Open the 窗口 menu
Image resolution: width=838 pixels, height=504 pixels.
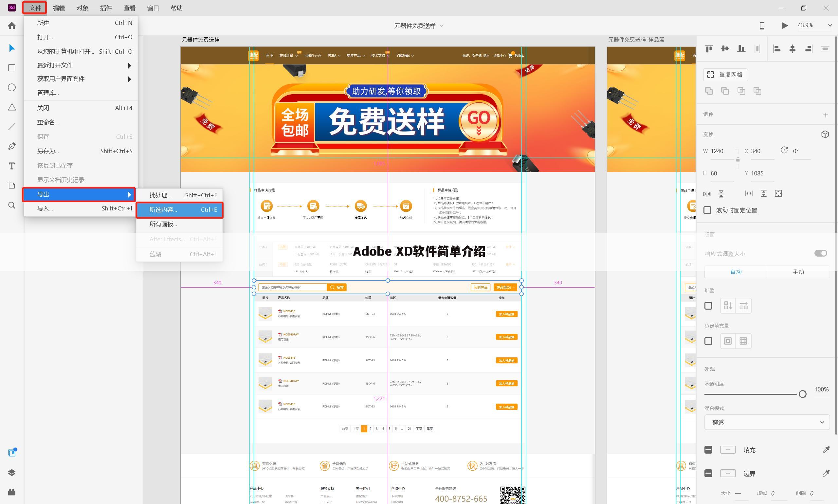pos(153,8)
